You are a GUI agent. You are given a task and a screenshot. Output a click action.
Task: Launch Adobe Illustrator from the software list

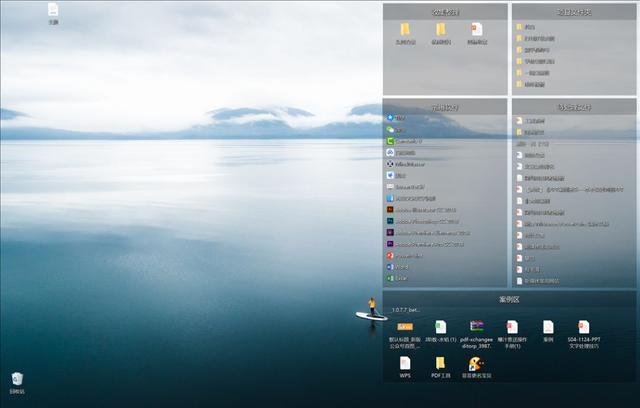391,209
